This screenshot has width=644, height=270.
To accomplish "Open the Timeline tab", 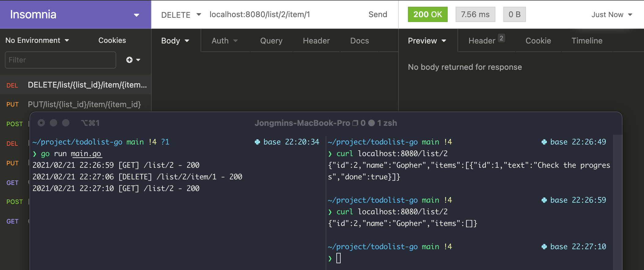I will point(587,41).
